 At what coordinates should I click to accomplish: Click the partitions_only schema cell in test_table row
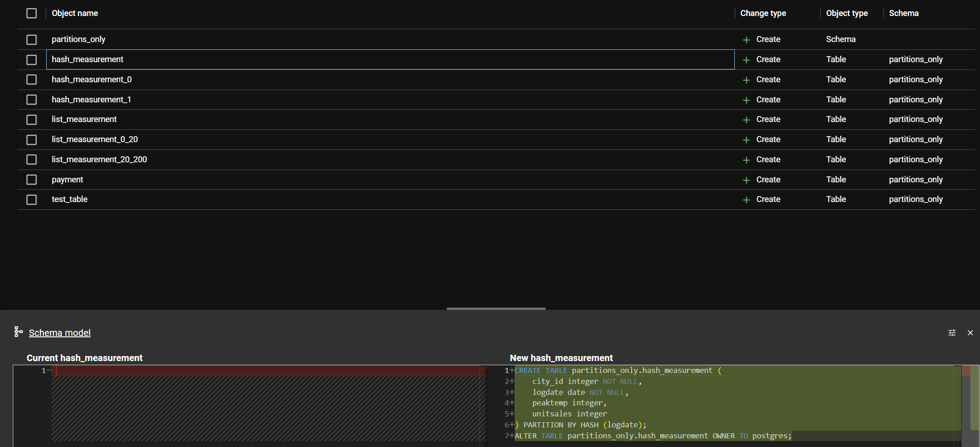[x=915, y=199]
